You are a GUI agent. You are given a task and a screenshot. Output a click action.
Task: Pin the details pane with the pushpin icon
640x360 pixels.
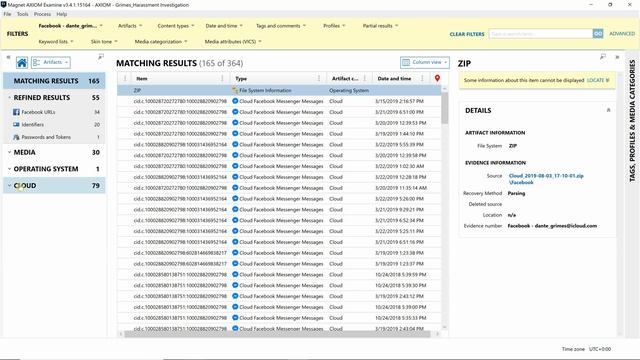pos(603,57)
